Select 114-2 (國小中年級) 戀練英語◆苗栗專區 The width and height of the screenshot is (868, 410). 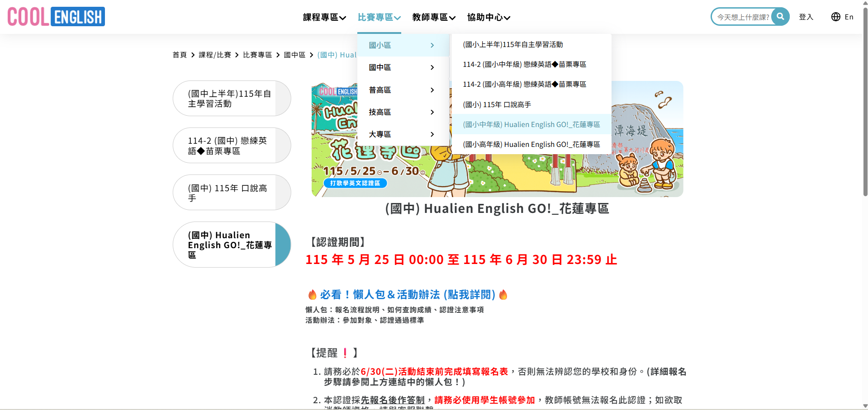(x=531, y=64)
